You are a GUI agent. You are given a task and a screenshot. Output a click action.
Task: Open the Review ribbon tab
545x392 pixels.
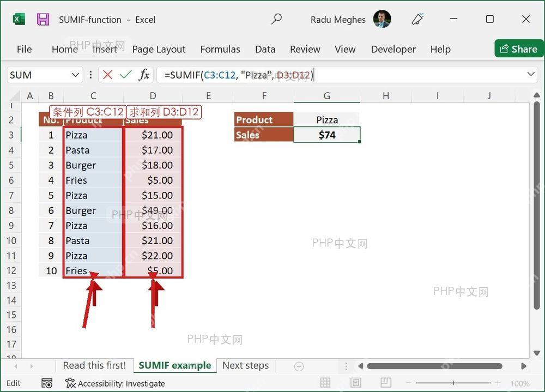pyautogui.click(x=305, y=50)
